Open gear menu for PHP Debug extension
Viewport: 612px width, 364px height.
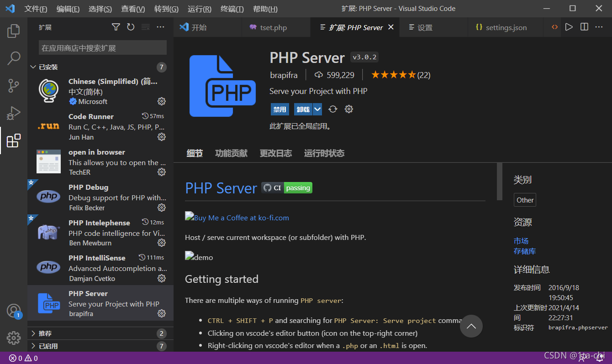pyautogui.click(x=162, y=208)
